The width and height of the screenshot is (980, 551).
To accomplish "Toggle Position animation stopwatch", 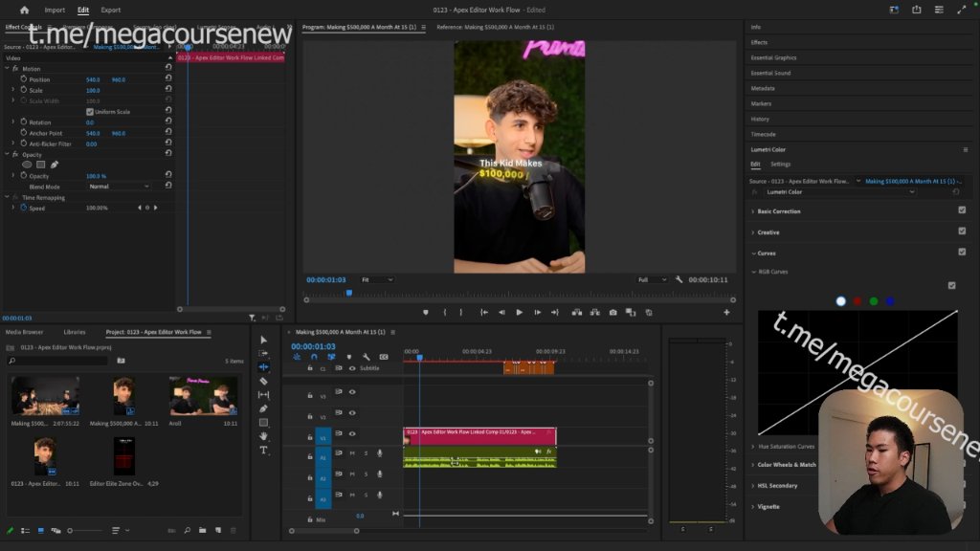I will 23,79.
